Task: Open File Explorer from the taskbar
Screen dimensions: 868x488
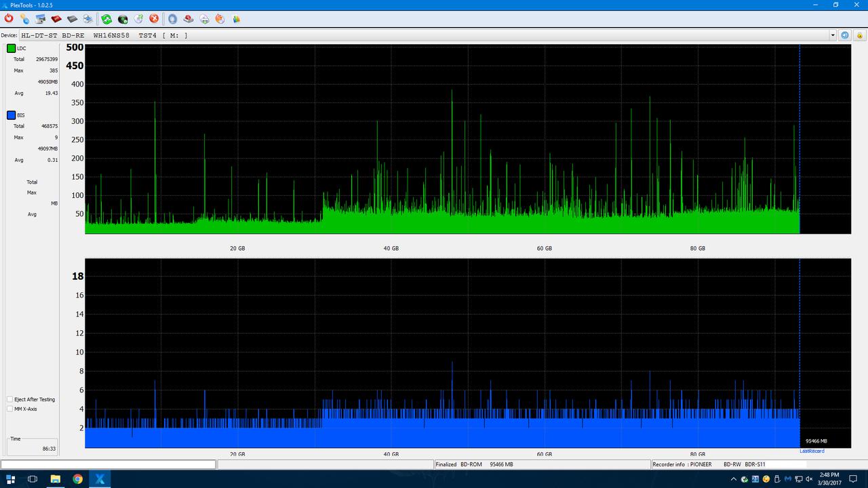Action: 56,479
